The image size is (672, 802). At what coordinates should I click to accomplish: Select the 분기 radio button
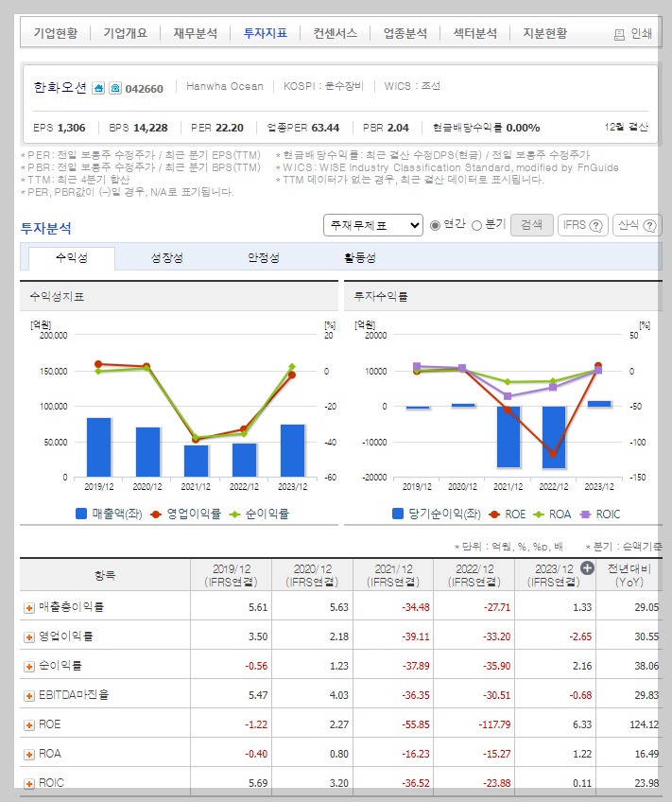[476, 225]
